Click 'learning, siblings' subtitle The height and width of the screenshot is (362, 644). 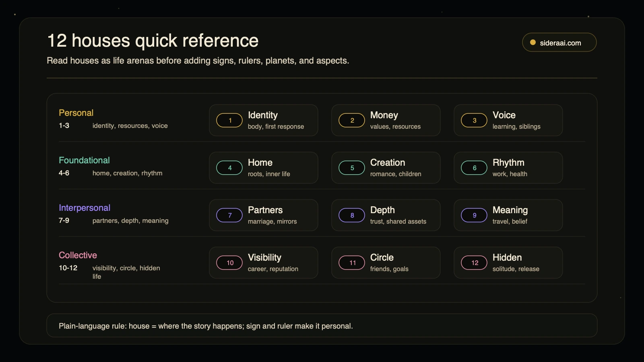click(516, 126)
